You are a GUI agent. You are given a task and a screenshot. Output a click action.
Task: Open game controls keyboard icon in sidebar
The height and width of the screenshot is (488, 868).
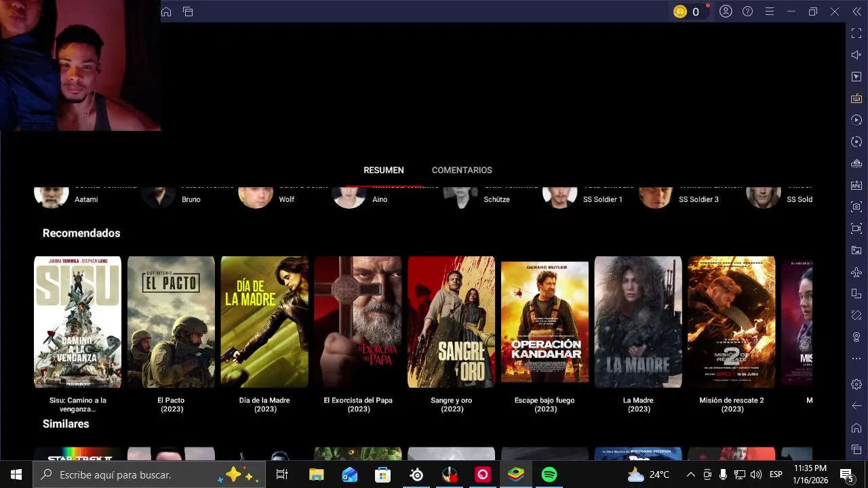coord(856,98)
